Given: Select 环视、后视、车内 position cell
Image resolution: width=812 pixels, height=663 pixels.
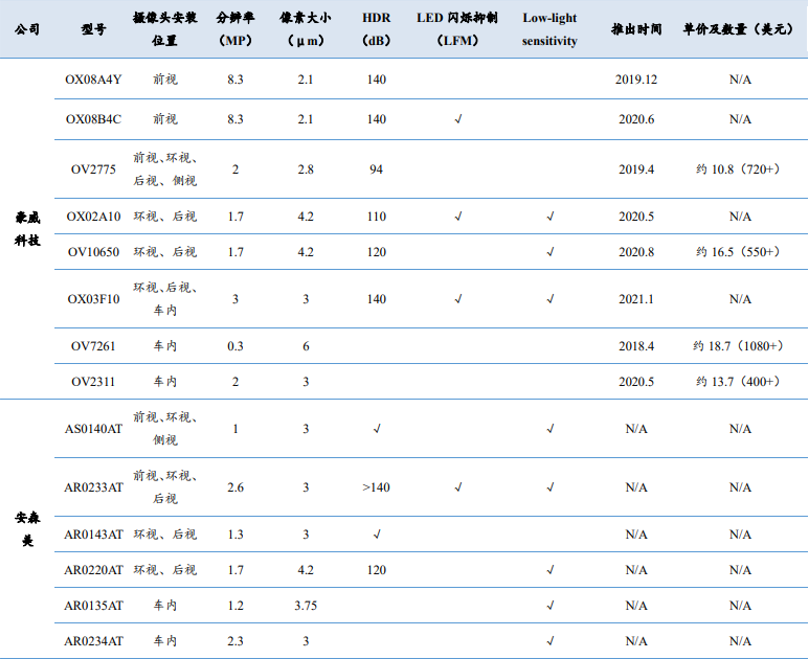Looking at the screenshot, I should pos(165,299).
